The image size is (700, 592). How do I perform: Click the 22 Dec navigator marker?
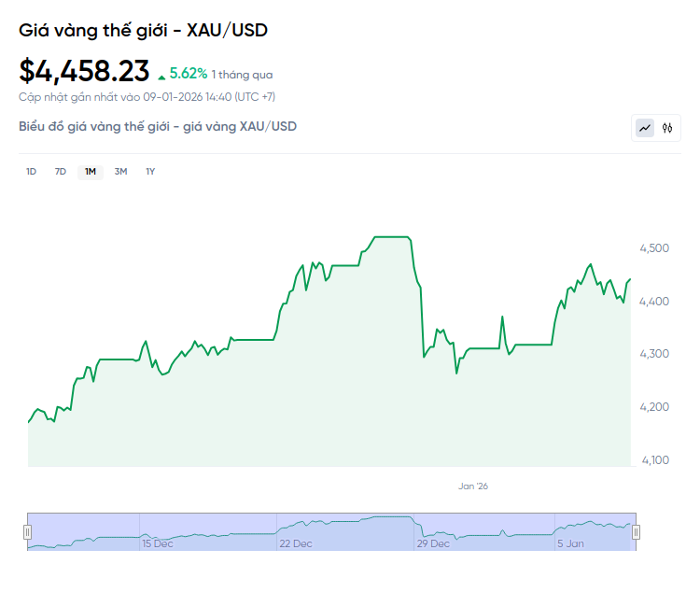coord(295,543)
